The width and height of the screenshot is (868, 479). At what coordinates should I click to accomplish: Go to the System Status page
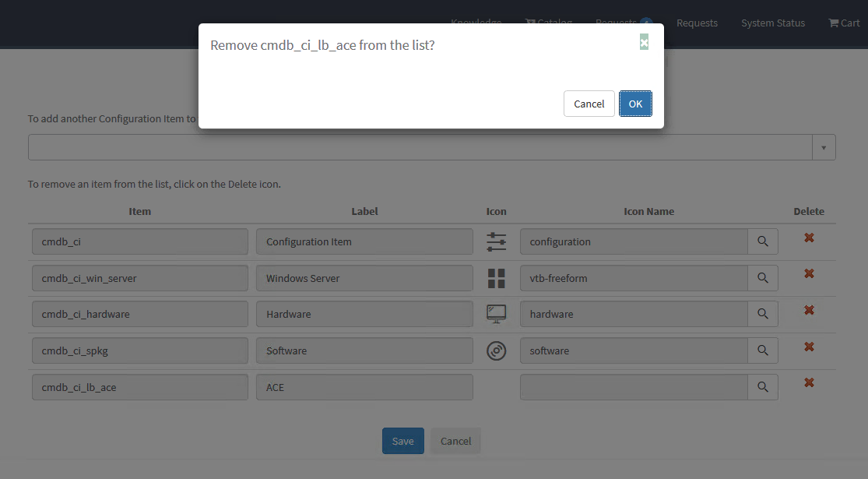(x=772, y=23)
